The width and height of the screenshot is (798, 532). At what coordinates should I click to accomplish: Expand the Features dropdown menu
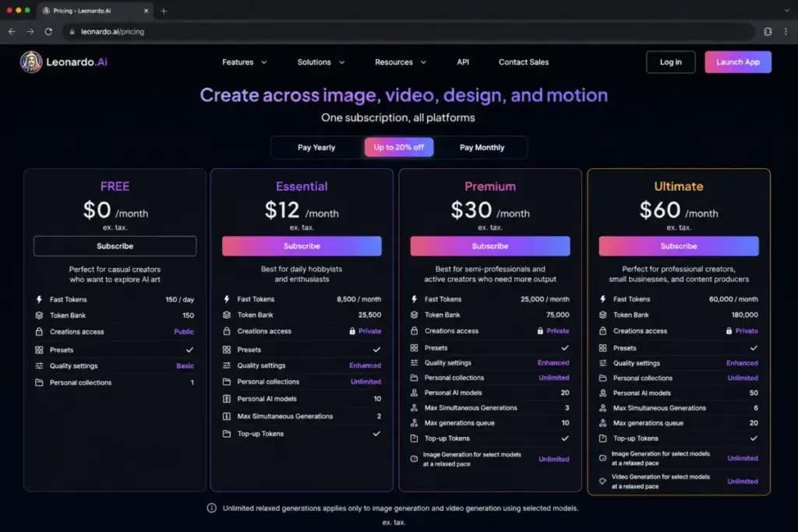(x=244, y=62)
